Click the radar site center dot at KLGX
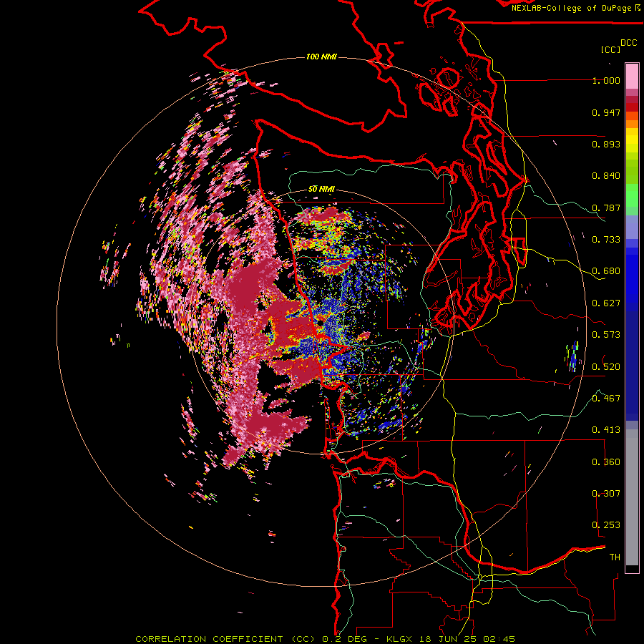 [x=320, y=323]
